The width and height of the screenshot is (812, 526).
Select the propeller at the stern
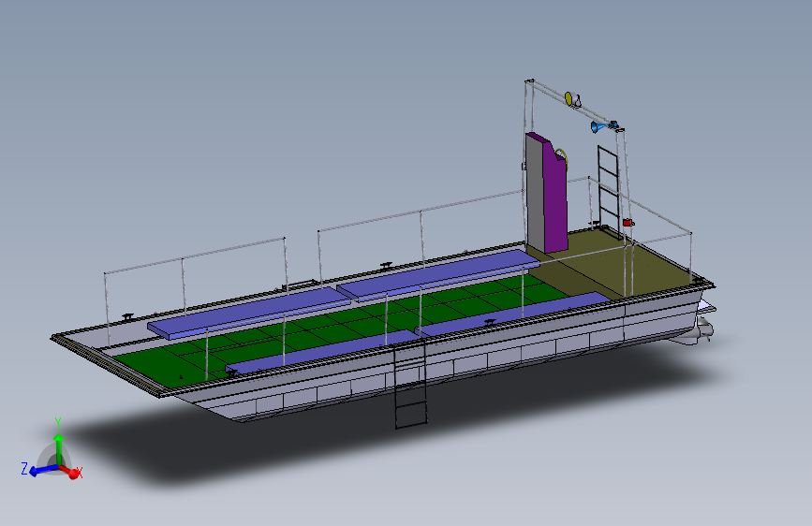[704, 329]
